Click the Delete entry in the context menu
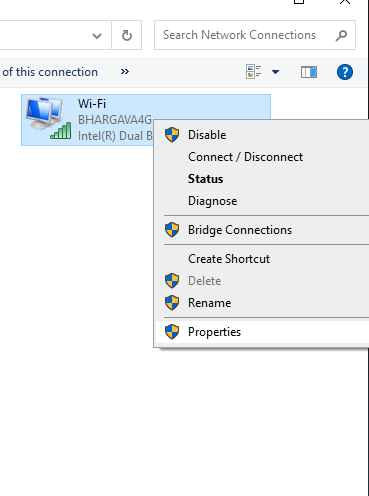 tap(262, 281)
